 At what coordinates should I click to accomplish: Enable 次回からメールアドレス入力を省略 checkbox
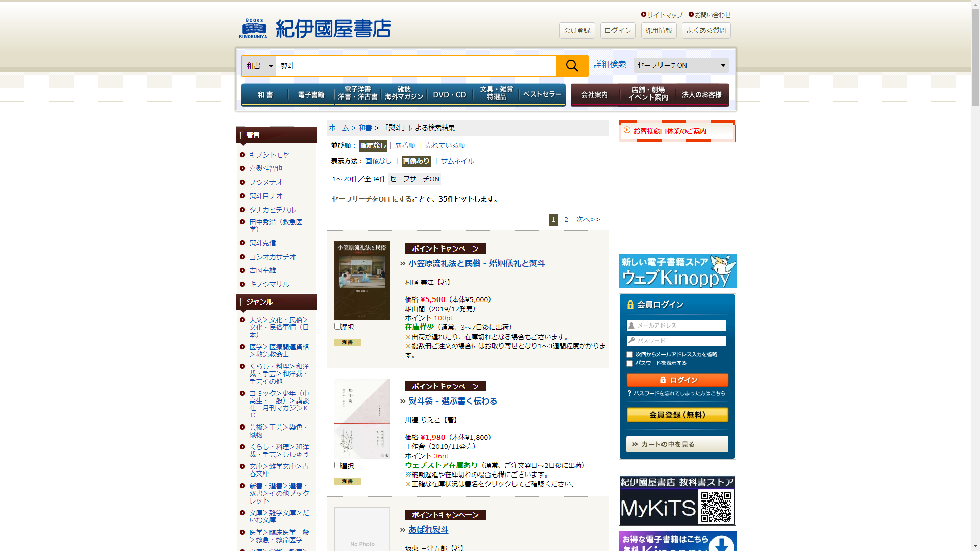coord(629,354)
